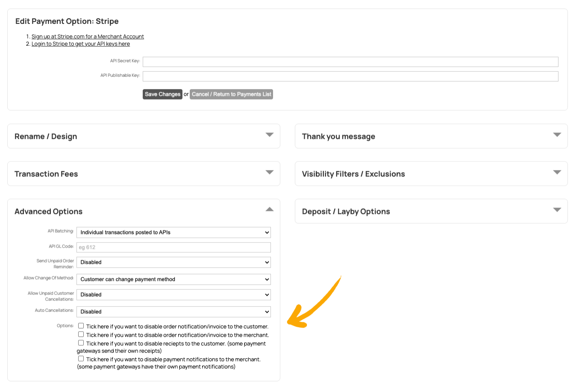Open Allow Unpaid Customer Cancellations dropdown

[173, 295]
